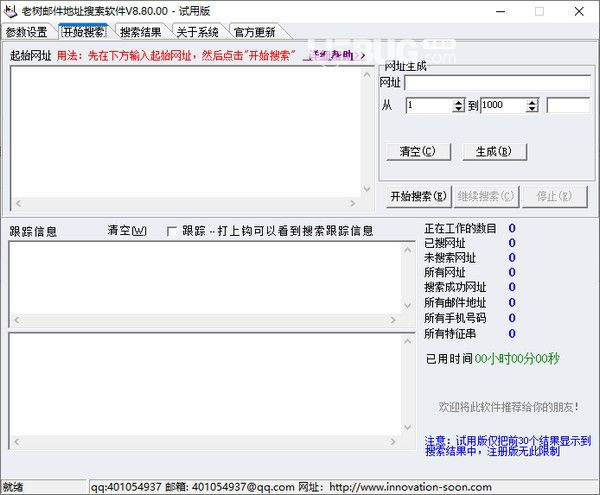600x495 pixels.
Task: Click the 所有特征串 label
Action: pos(450,334)
